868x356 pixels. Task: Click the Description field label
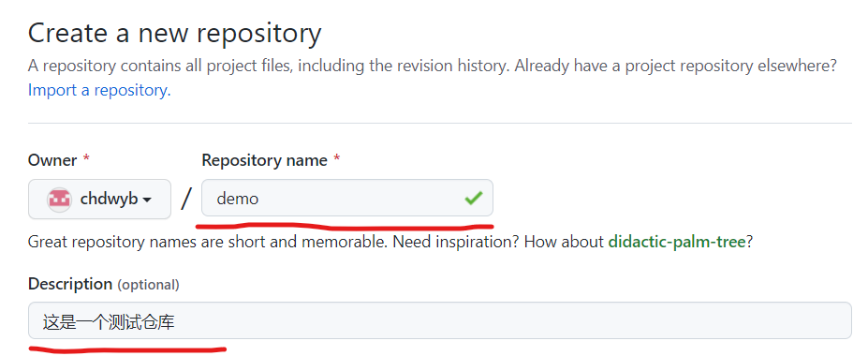(x=69, y=284)
